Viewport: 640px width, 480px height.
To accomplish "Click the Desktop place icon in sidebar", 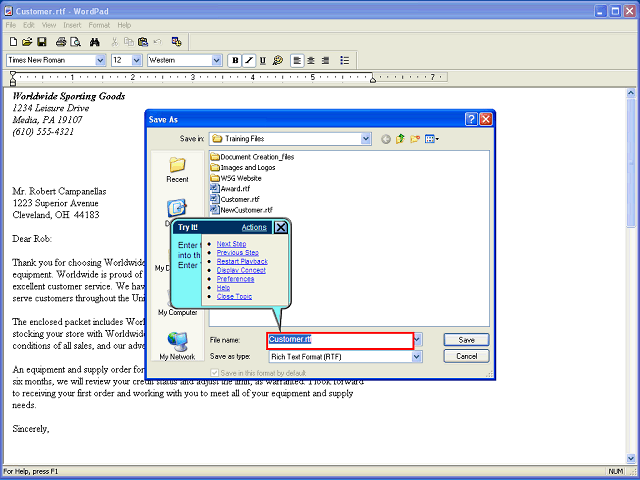I will 177,209.
